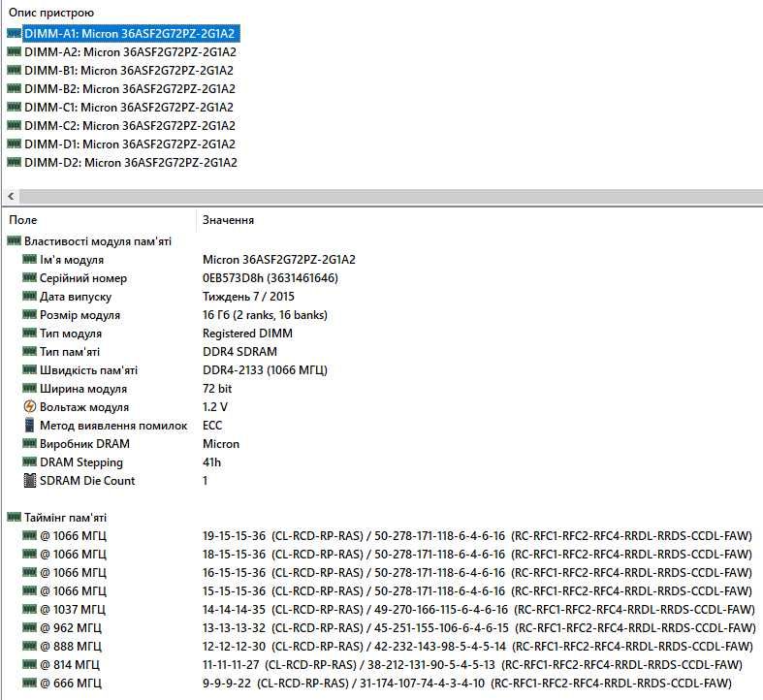
Task: Click the 'Тип модуля' field label
Action: 71,334
